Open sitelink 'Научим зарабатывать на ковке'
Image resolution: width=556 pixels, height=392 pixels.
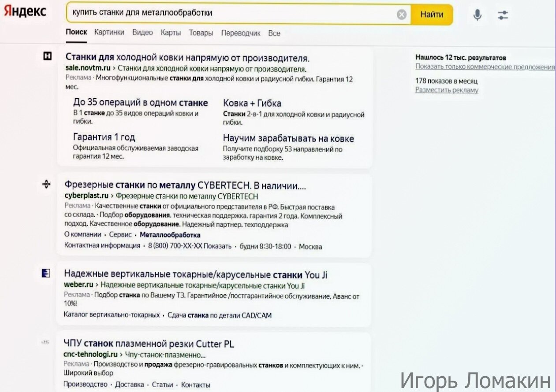click(x=288, y=139)
